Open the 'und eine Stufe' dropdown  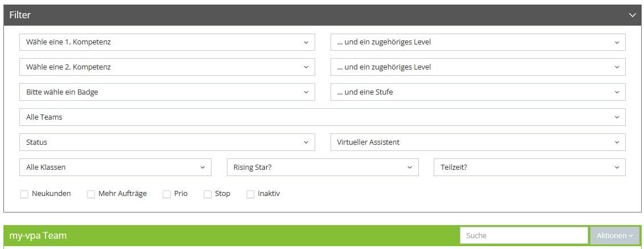[478, 92]
